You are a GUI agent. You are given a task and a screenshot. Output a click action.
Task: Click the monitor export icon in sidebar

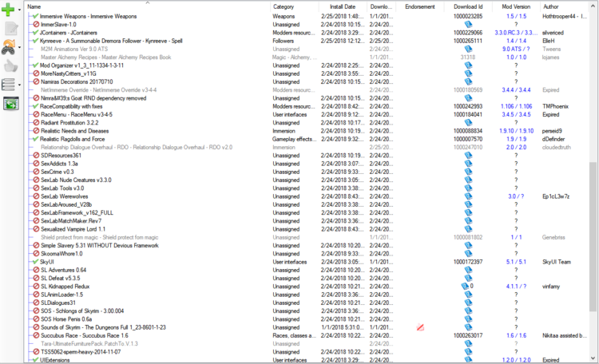[x=10, y=104]
